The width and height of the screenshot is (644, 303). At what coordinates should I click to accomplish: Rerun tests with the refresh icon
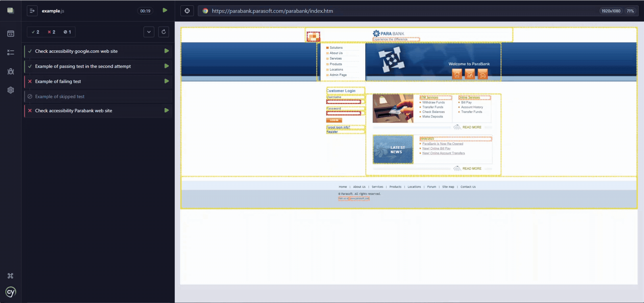pyautogui.click(x=164, y=32)
